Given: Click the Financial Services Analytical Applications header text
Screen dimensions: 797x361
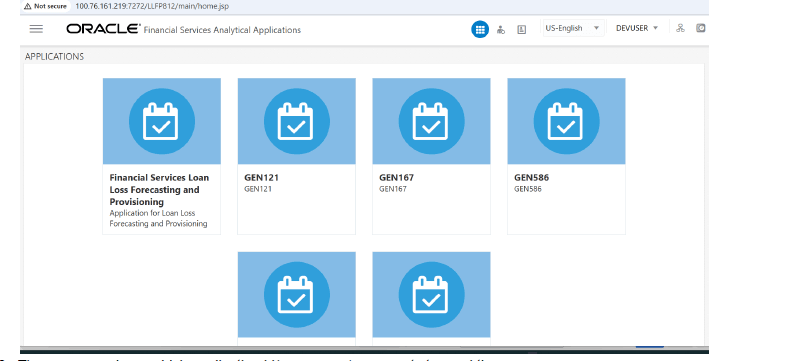Looking at the screenshot, I should click(222, 30).
